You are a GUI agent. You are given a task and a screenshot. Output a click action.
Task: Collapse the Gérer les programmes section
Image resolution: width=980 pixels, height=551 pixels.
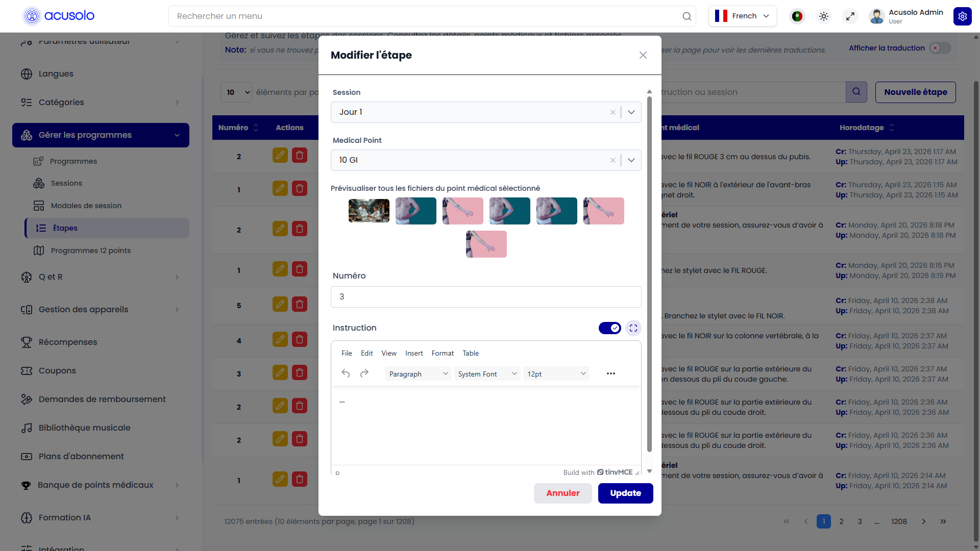(101, 135)
